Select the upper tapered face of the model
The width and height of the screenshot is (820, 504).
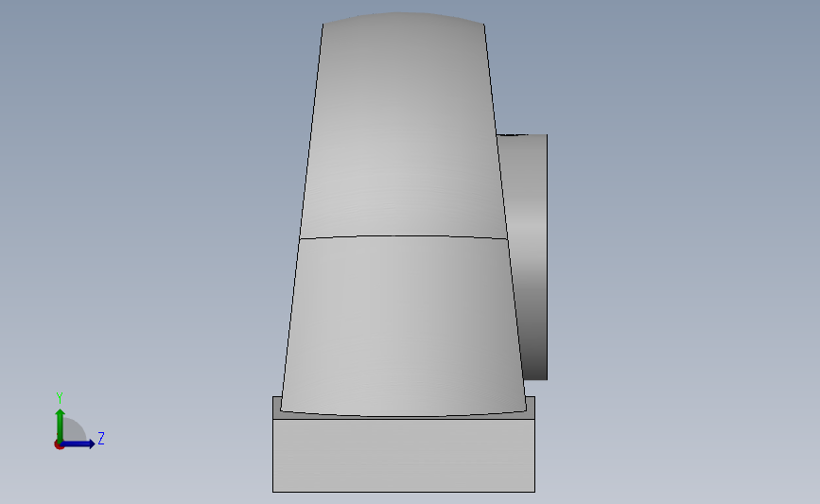403,126
